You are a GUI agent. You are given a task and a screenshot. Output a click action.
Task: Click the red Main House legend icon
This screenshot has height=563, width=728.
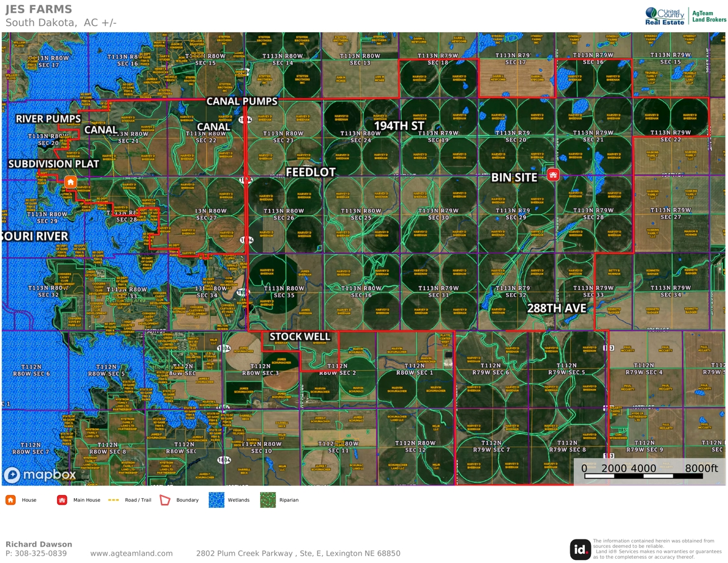(62, 500)
